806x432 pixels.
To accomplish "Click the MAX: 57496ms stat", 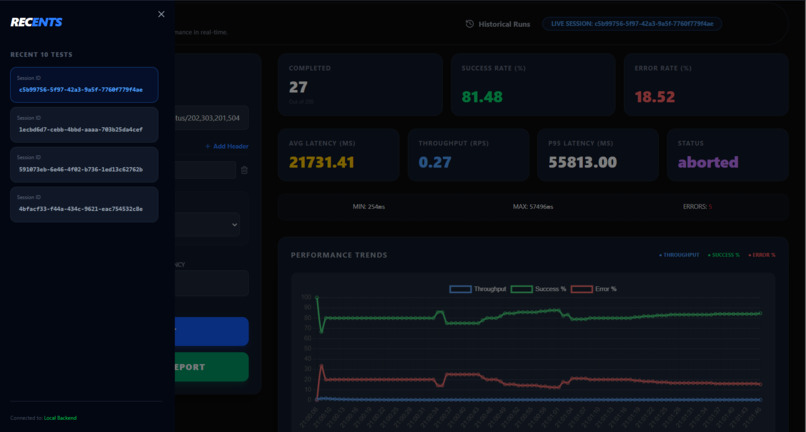I will [533, 207].
